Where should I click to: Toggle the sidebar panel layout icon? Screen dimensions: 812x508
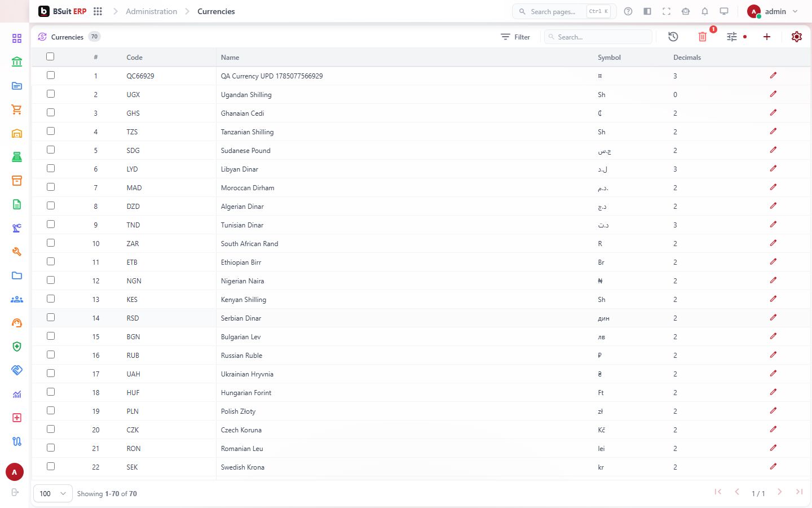647,11
